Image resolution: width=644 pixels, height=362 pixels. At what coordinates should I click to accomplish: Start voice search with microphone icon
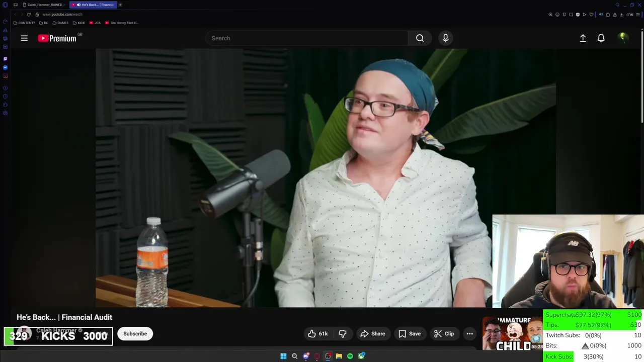445,38
